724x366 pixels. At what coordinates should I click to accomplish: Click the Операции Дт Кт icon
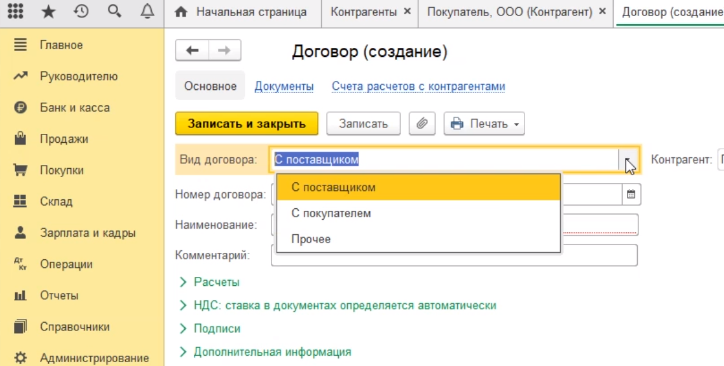point(20,264)
